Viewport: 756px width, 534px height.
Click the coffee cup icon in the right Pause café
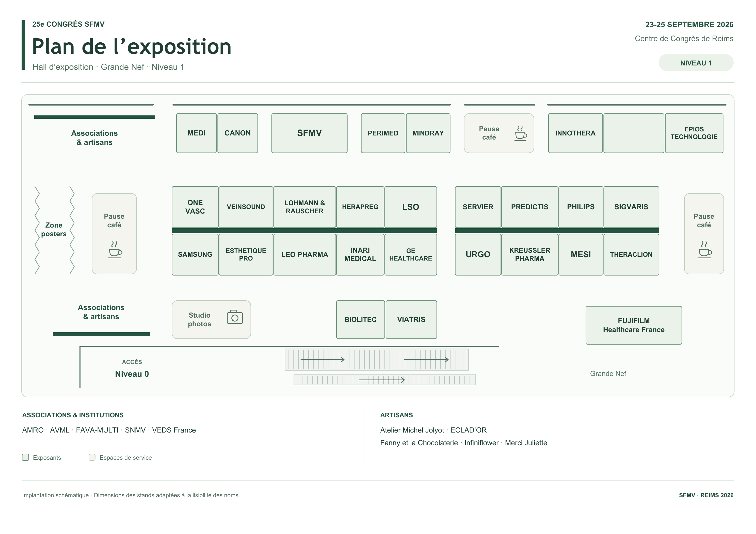click(x=705, y=250)
